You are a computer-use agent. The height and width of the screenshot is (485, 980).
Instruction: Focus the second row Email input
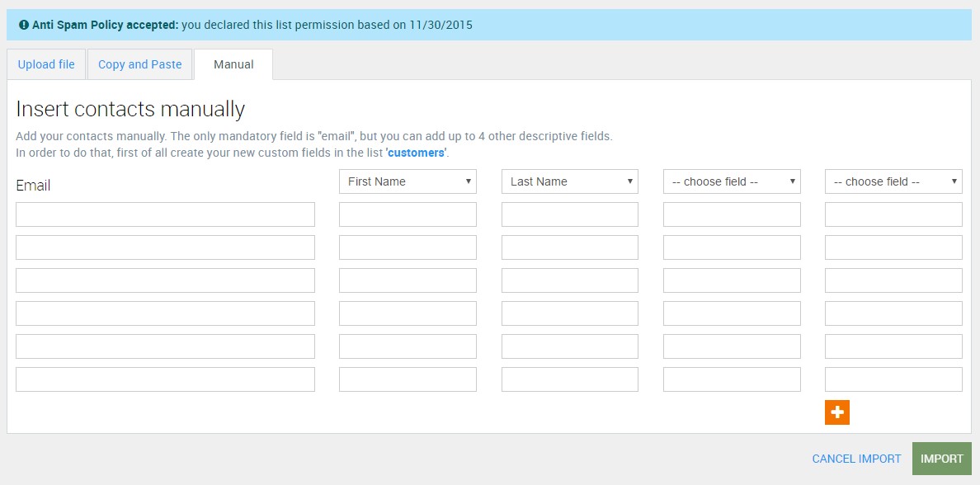click(165, 247)
